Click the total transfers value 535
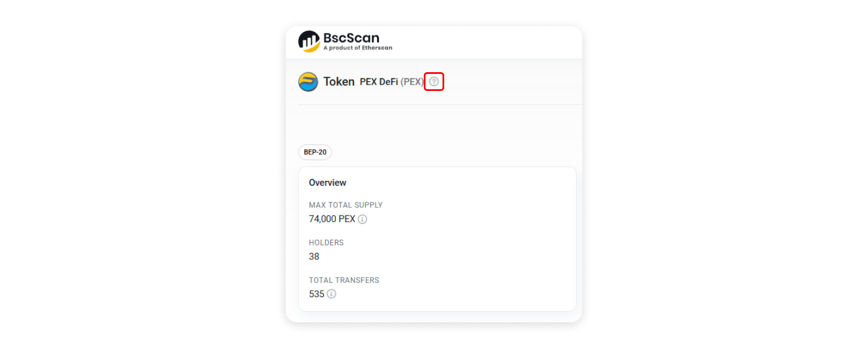This screenshot has height=349, width=868. (316, 294)
